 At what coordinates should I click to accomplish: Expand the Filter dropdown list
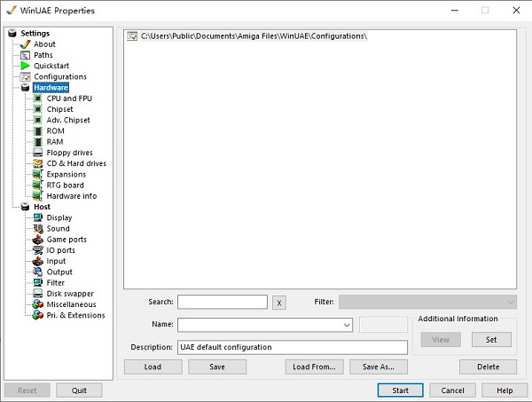(510, 303)
